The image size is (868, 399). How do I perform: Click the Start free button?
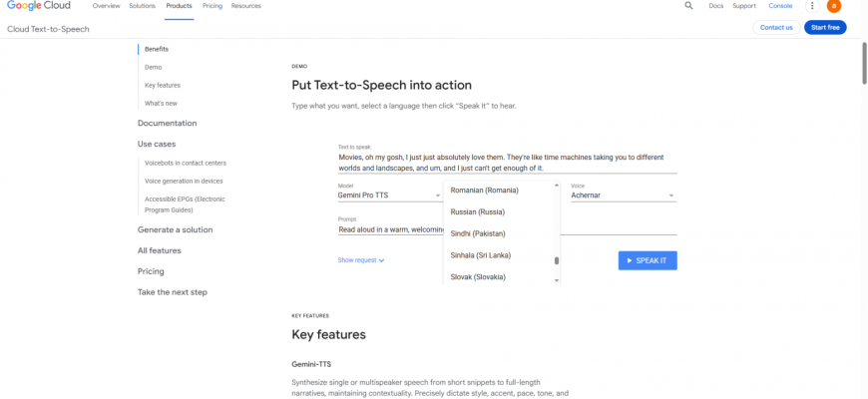(825, 27)
